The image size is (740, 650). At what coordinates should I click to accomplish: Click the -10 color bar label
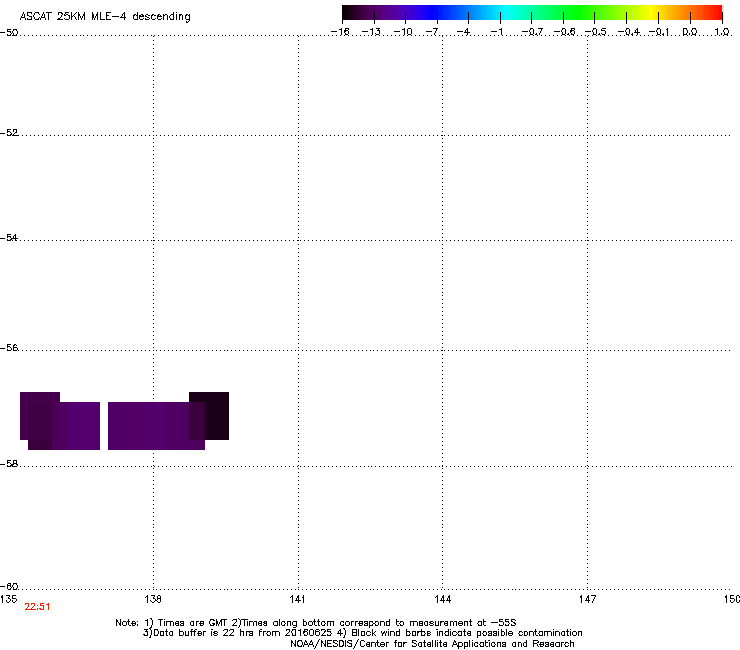pyautogui.click(x=403, y=32)
